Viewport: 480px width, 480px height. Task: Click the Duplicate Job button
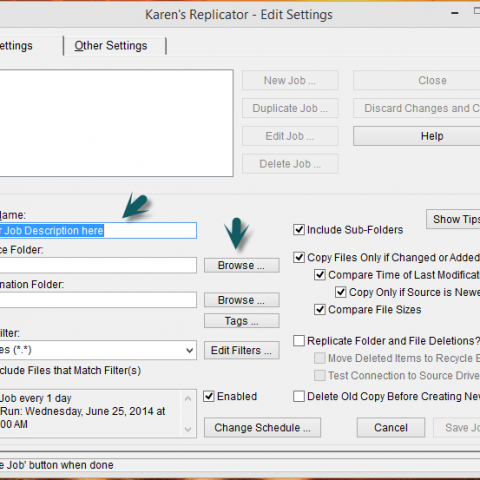(290, 108)
